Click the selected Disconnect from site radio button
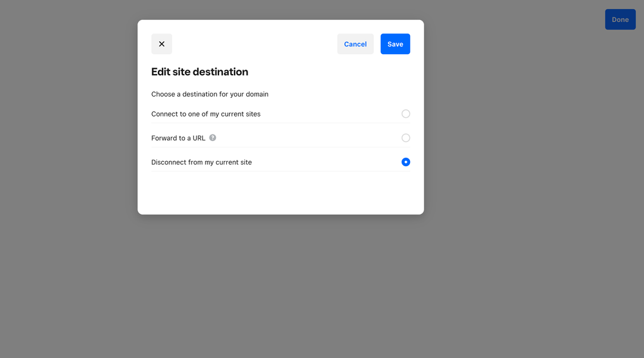The width and height of the screenshot is (644, 358). 405,162
